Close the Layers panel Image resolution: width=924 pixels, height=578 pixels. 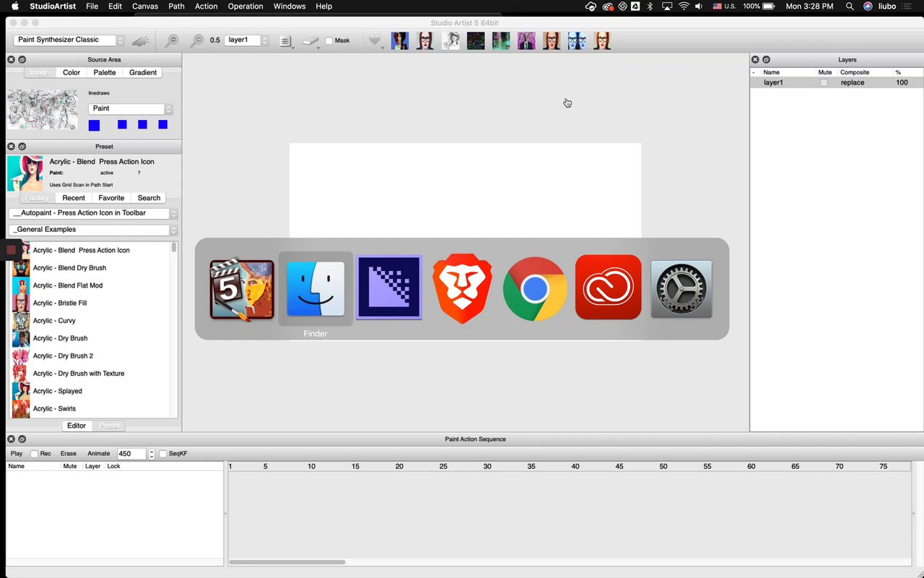coord(755,59)
